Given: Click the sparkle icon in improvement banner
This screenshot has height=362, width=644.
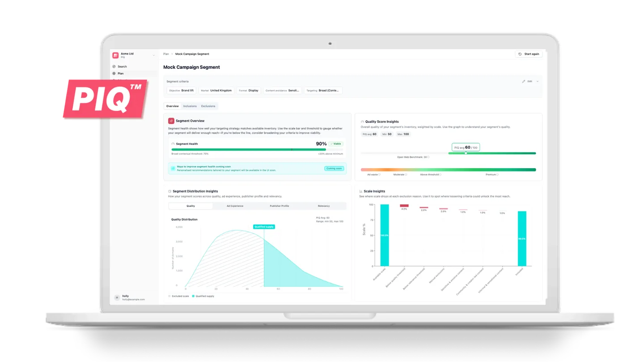Looking at the screenshot, I should click(173, 168).
